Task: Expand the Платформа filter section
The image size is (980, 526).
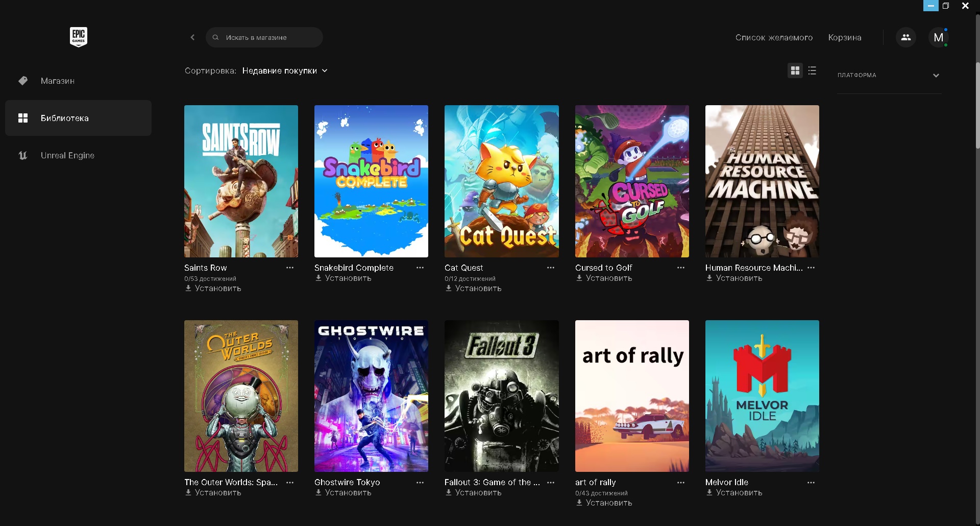Action: (x=889, y=75)
